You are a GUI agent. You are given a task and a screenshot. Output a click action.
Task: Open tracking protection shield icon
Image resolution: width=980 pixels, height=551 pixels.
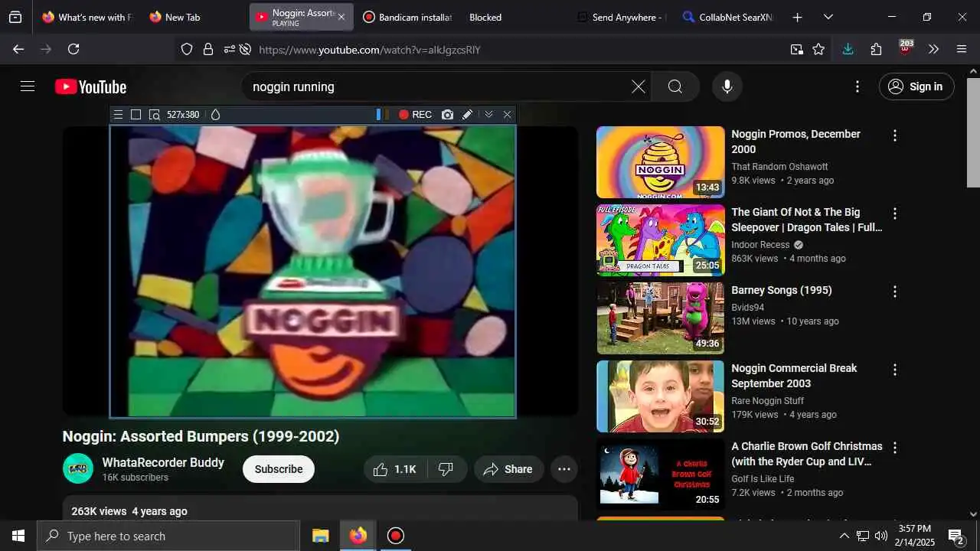point(187,49)
